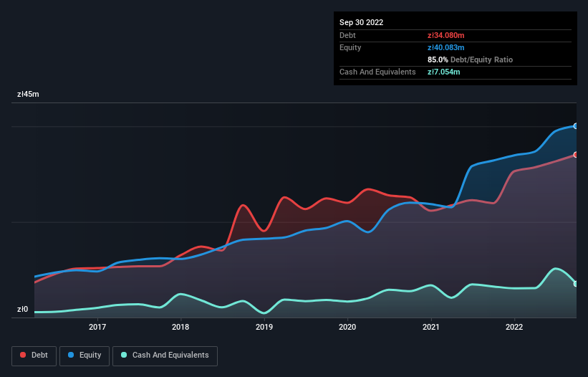Click the 85.0% Debt/Equity Ratio text

pos(470,59)
